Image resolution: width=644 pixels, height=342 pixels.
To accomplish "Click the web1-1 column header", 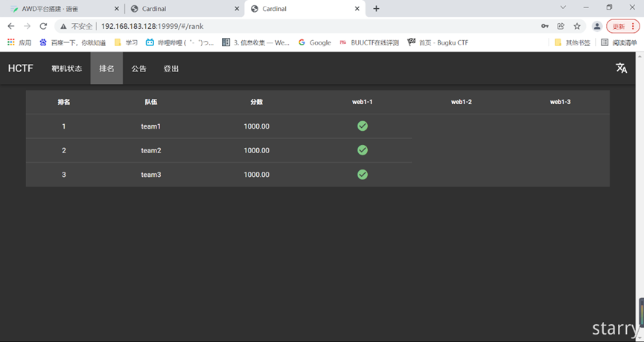I will pos(363,102).
